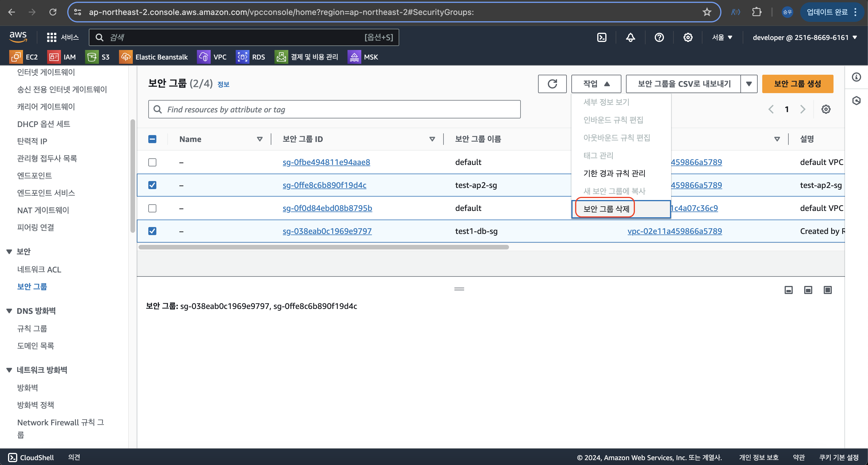Image resolution: width=868 pixels, height=465 pixels.
Task: Toggle the select-all header checkbox
Action: [x=152, y=139]
